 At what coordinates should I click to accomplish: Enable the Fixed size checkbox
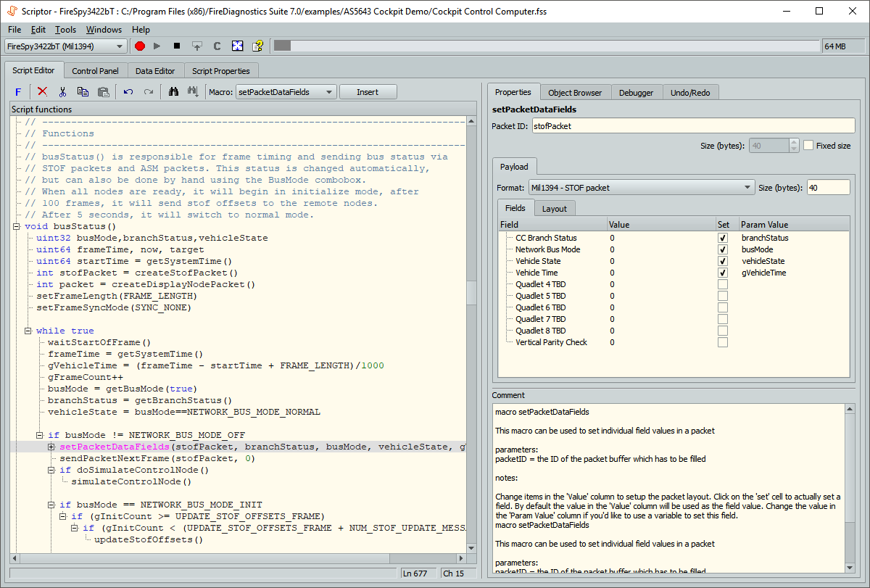pos(808,145)
